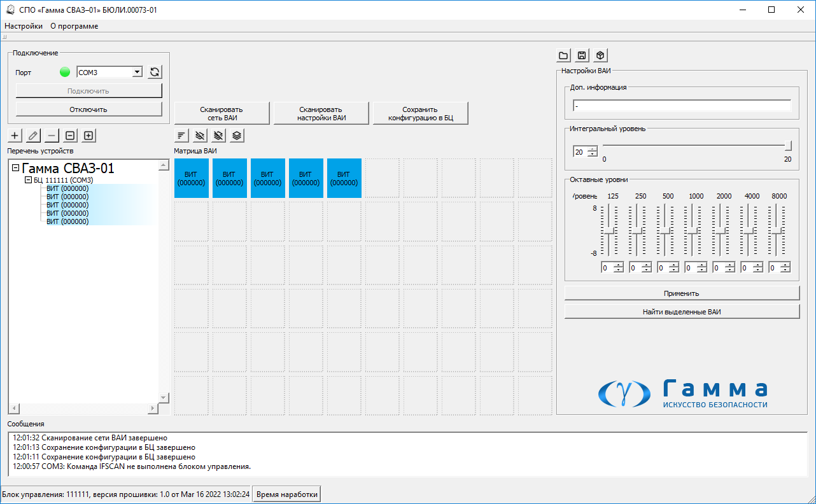This screenshot has height=504, width=816.
Task: Click the 1000 Hz octave level slider
Action: (x=693, y=230)
